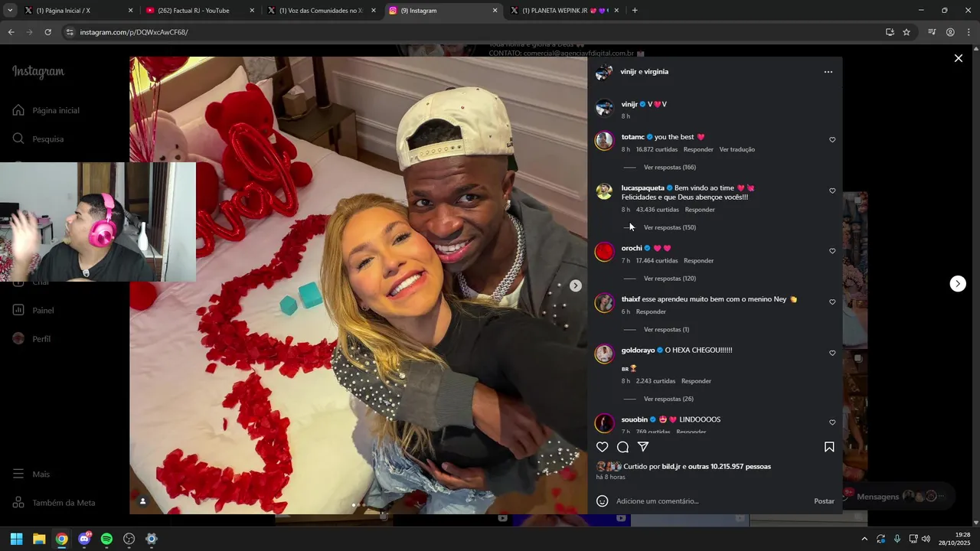Switch to Voz das Comunidades tab
The height and width of the screenshot is (551, 980).
click(322, 11)
